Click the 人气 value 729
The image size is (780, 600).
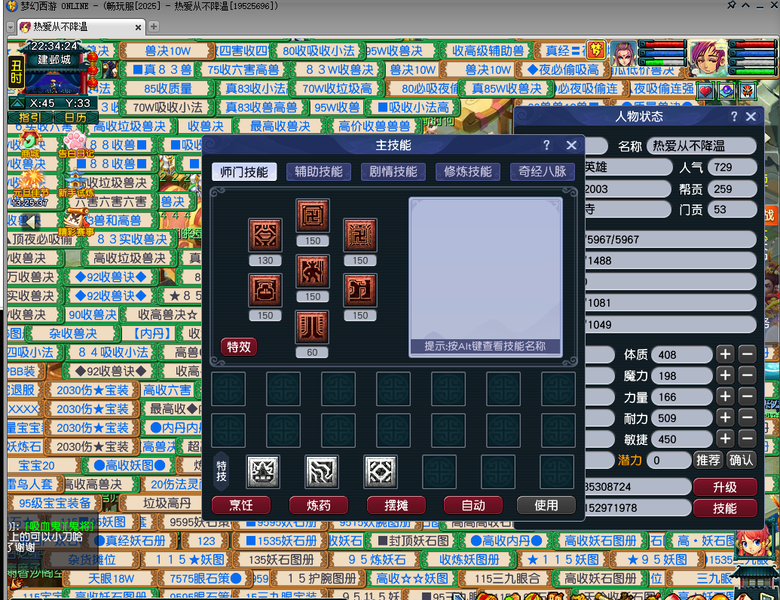pos(733,167)
